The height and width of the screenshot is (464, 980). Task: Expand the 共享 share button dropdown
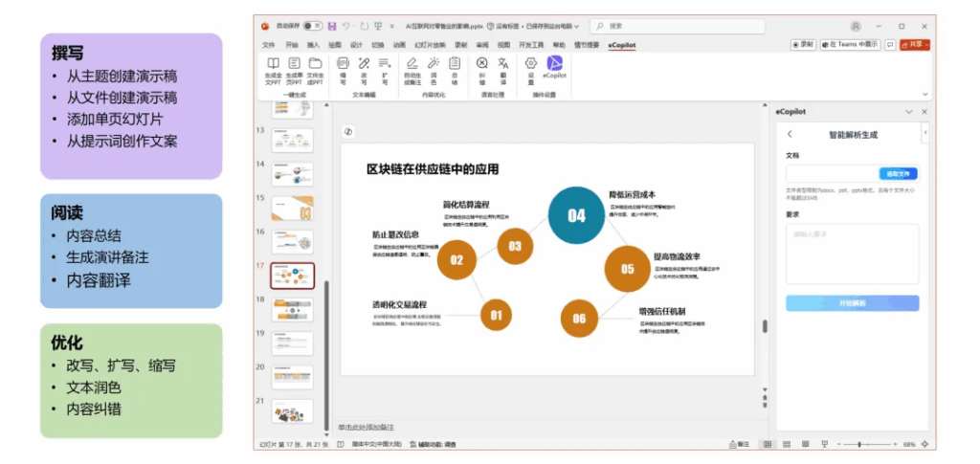pyautogui.click(x=927, y=45)
